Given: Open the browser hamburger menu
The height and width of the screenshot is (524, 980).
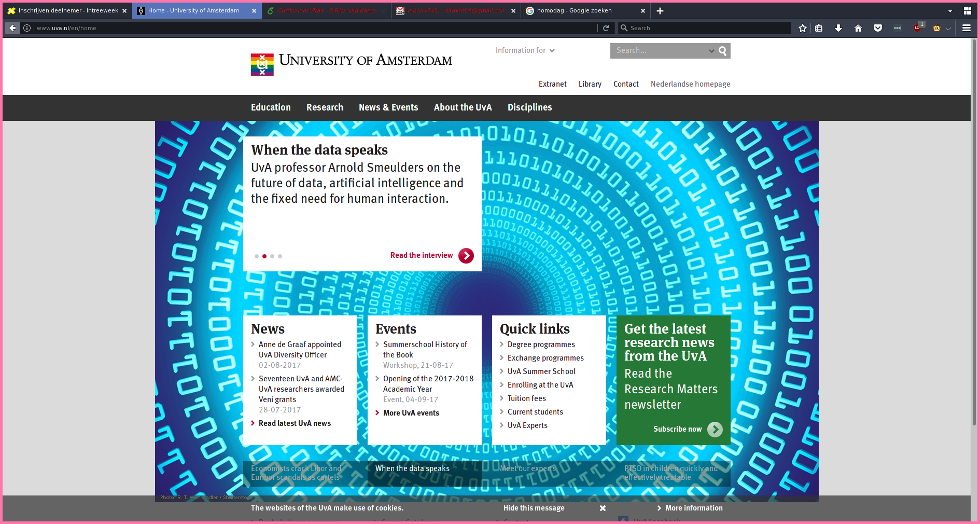Looking at the screenshot, I should tap(967, 28).
